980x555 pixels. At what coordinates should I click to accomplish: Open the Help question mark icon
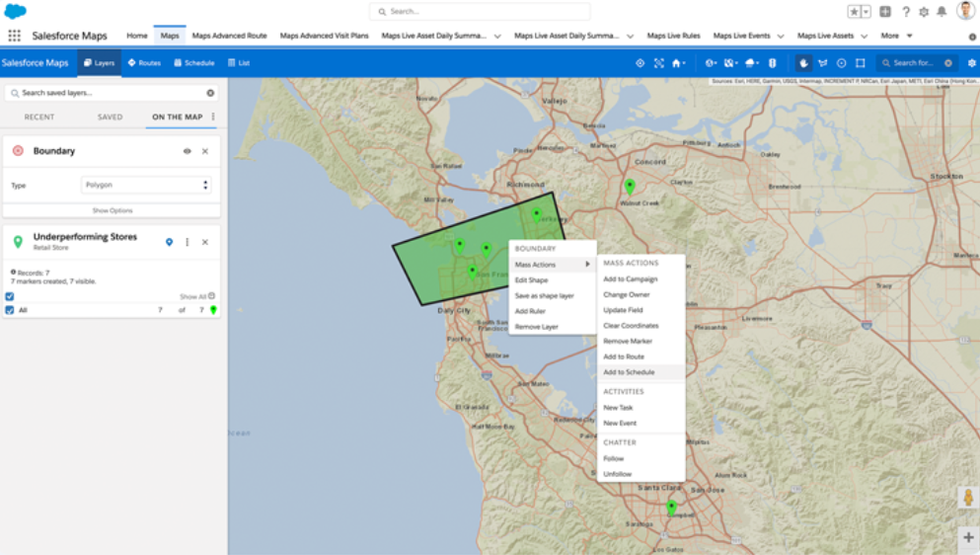point(906,11)
